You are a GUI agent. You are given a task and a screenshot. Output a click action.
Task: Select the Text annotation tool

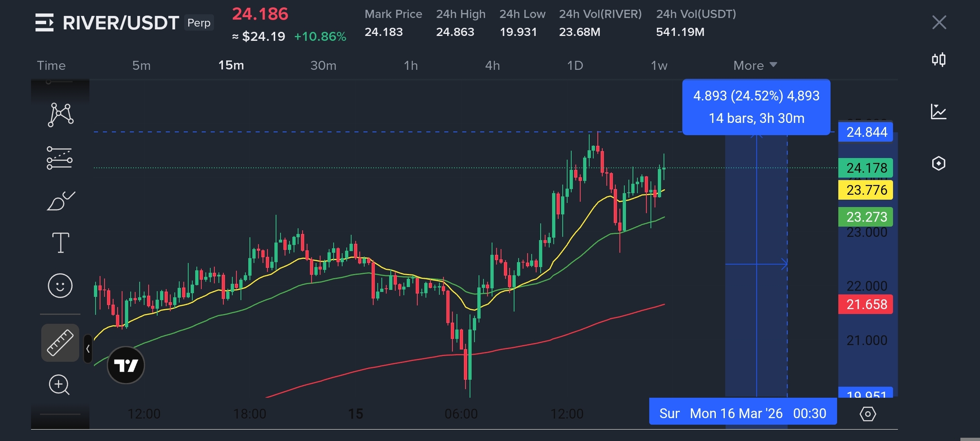pos(60,243)
